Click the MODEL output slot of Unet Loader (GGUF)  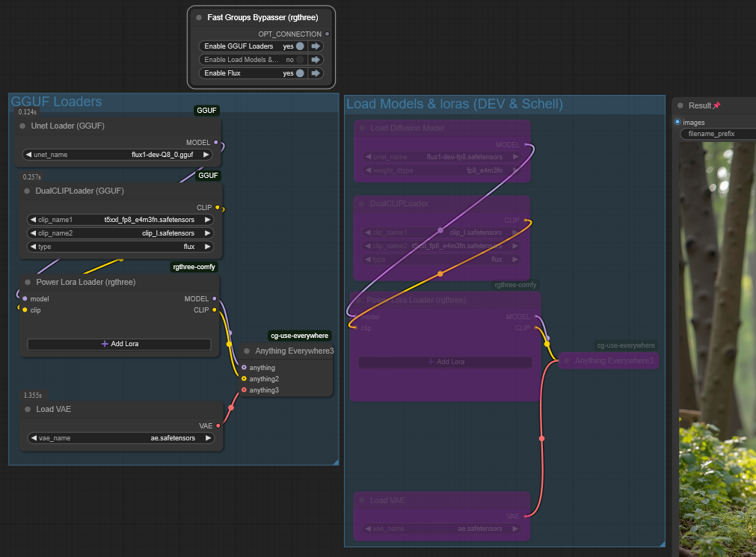pos(216,142)
